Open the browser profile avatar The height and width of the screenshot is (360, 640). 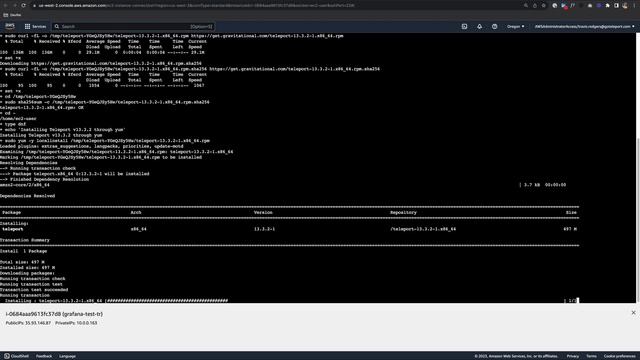coord(625,5)
